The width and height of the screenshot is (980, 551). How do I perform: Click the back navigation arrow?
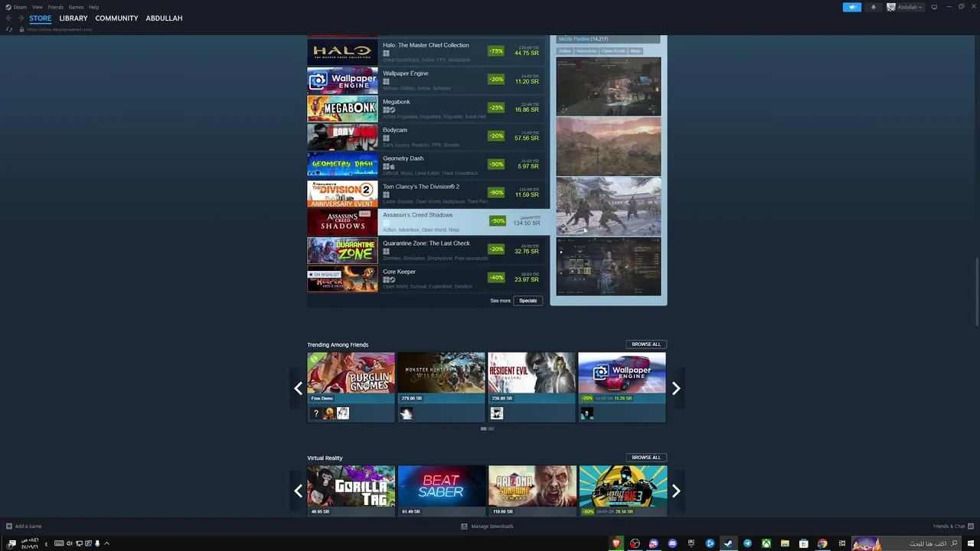8,18
